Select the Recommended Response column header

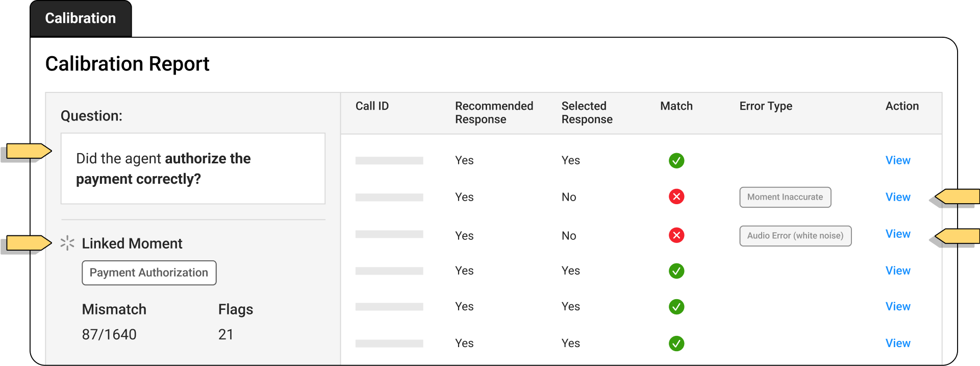(494, 112)
